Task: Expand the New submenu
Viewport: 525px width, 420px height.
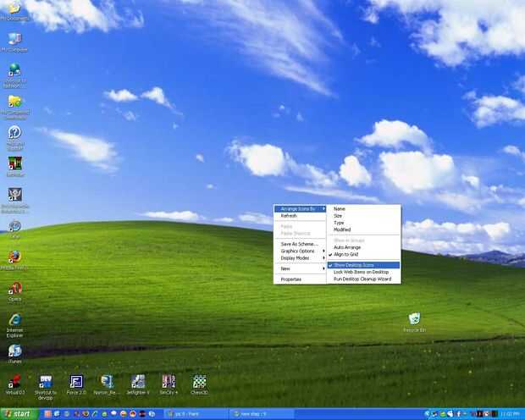Action: pyautogui.click(x=300, y=268)
